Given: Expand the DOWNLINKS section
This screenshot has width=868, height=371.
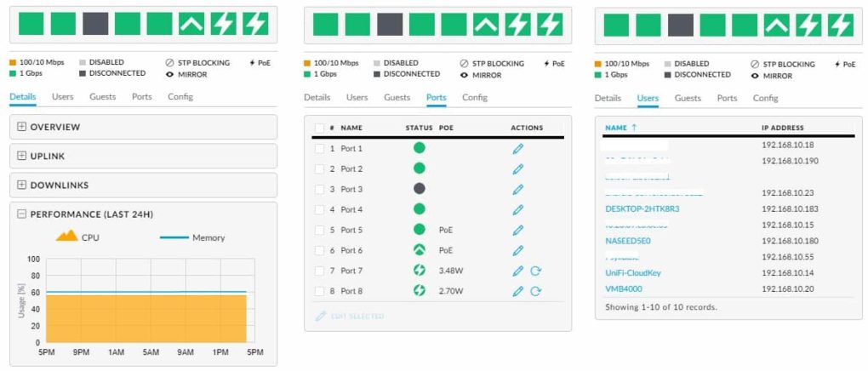Looking at the screenshot, I should (x=22, y=185).
